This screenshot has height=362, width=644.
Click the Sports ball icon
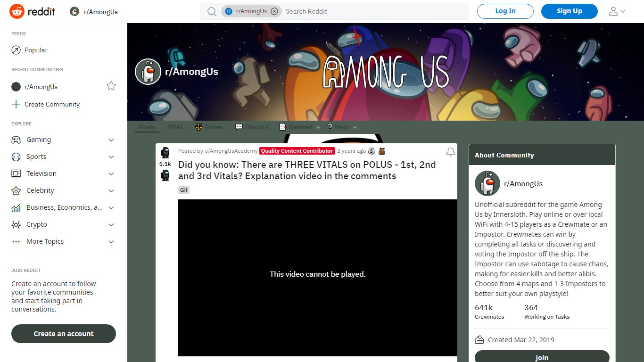(16, 156)
